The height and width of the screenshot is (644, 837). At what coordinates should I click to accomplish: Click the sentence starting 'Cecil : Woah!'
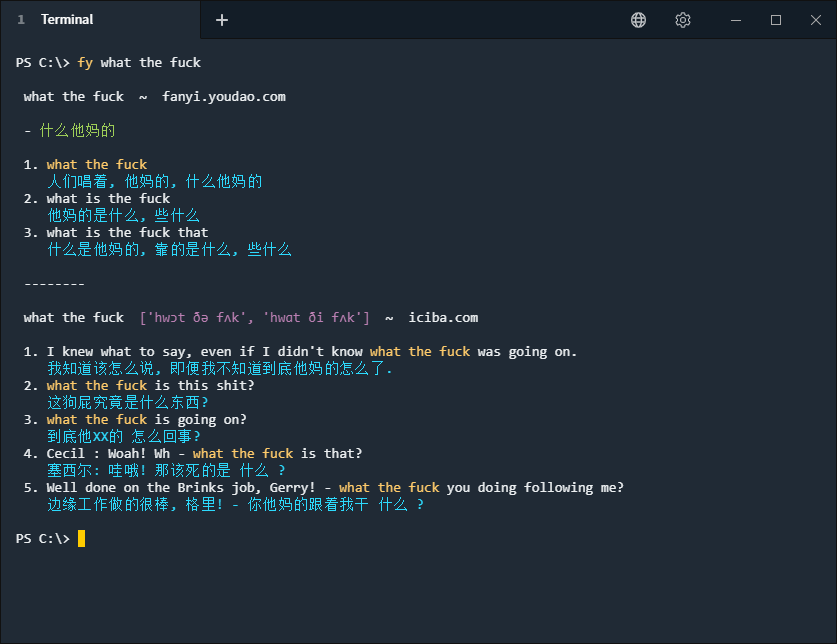(204, 454)
